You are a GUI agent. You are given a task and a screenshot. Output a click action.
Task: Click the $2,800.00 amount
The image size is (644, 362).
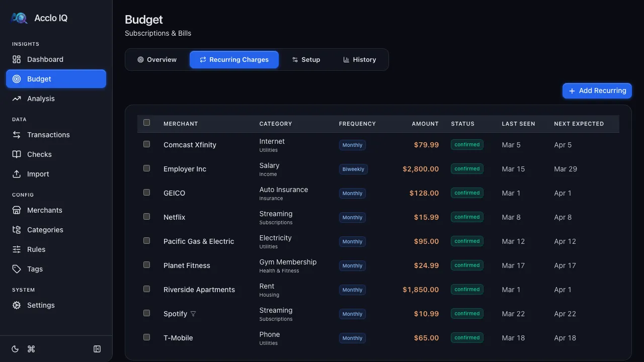421,169
